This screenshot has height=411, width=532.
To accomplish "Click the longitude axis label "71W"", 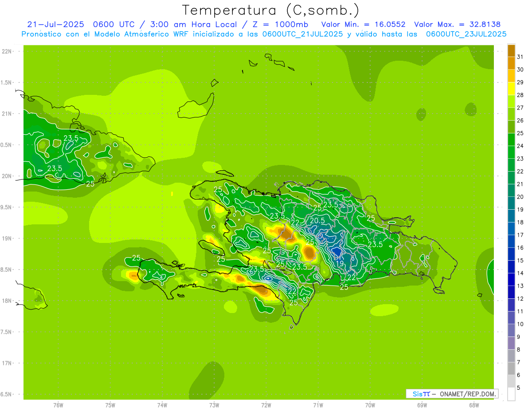I will point(318,405).
